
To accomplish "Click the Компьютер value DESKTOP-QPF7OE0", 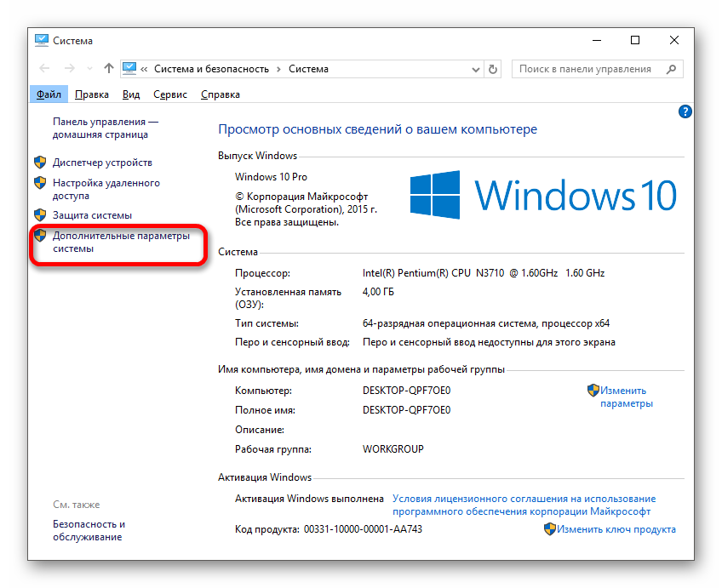I will click(x=407, y=391).
